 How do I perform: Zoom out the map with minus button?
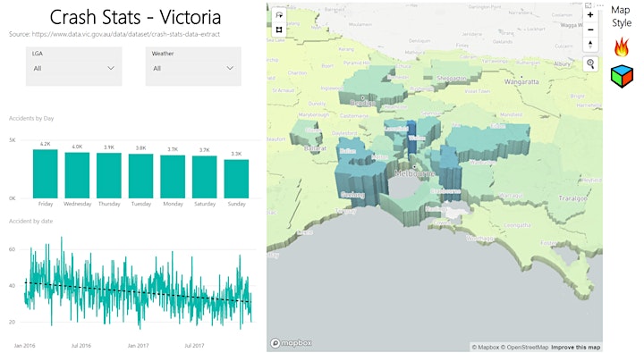[590, 30]
